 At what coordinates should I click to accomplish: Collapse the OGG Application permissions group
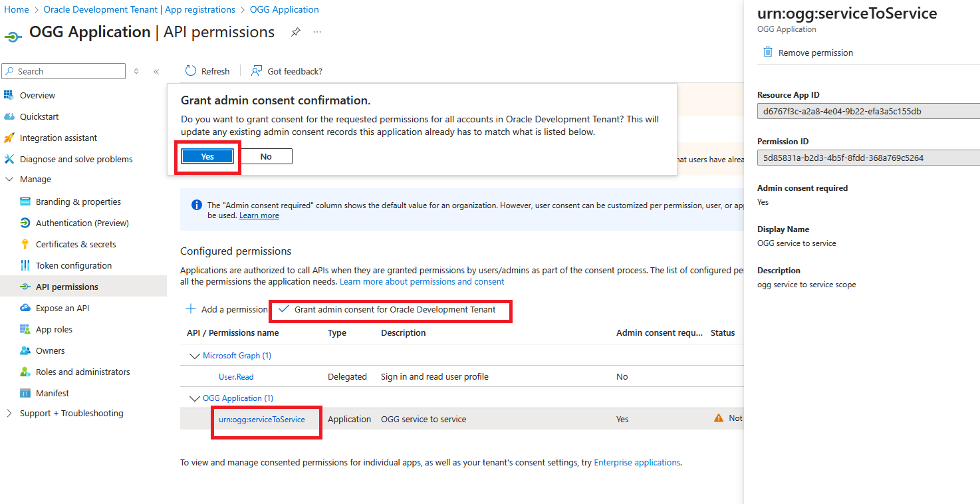193,398
